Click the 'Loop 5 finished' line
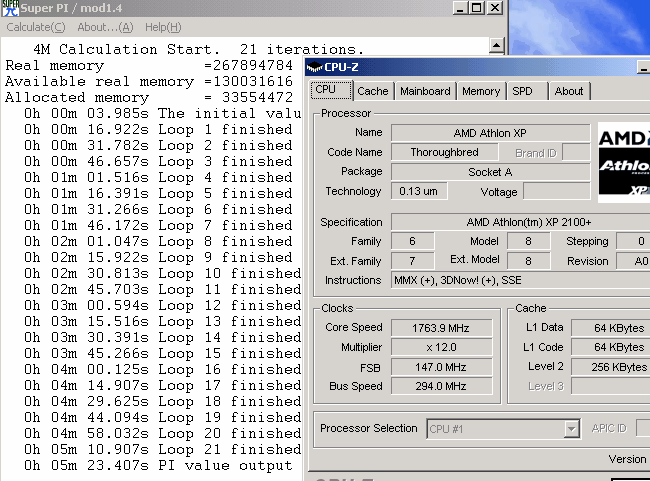 click(x=158, y=194)
